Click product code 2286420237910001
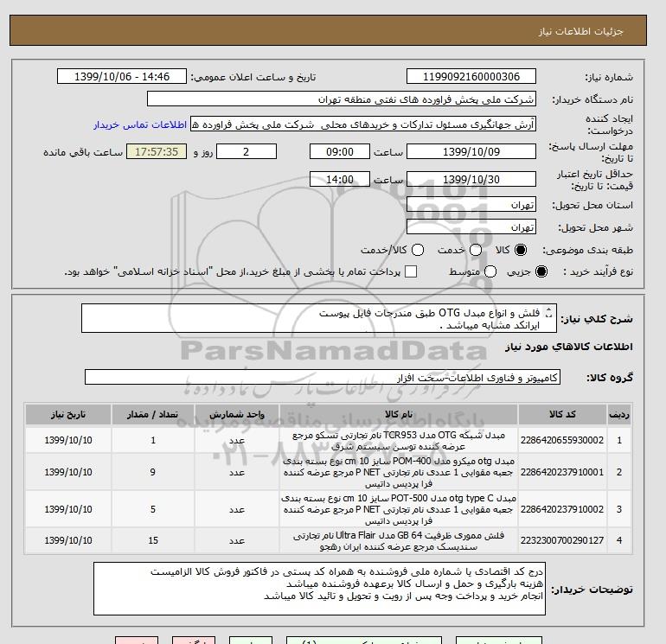The height and width of the screenshot is (644, 666). (x=562, y=472)
